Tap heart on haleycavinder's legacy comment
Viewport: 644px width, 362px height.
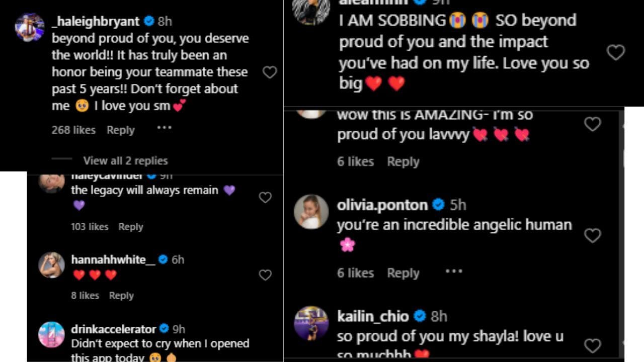[x=265, y=198]
